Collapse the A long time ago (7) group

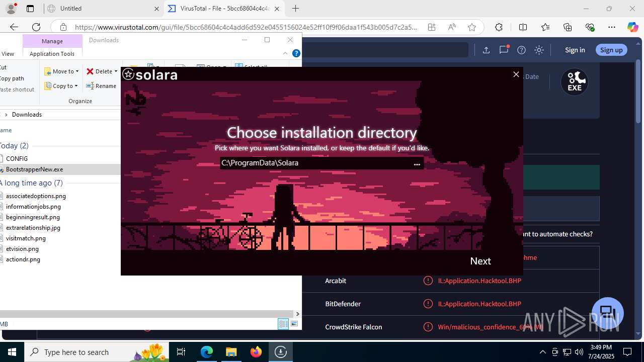point(31,183)
